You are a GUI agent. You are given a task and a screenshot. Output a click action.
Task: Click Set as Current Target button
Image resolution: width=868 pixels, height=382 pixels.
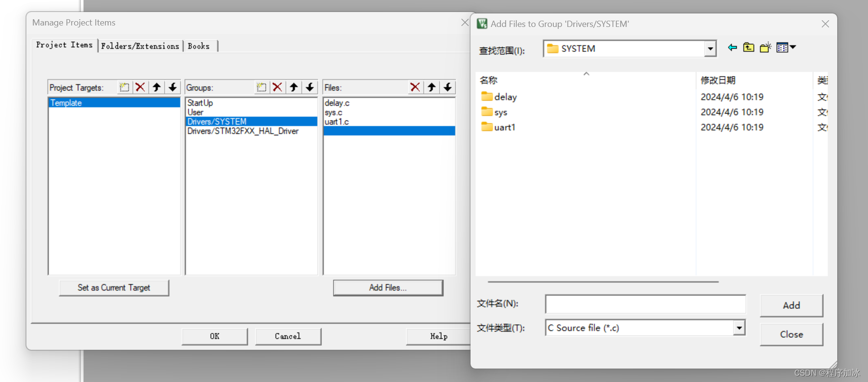(114, 288)
